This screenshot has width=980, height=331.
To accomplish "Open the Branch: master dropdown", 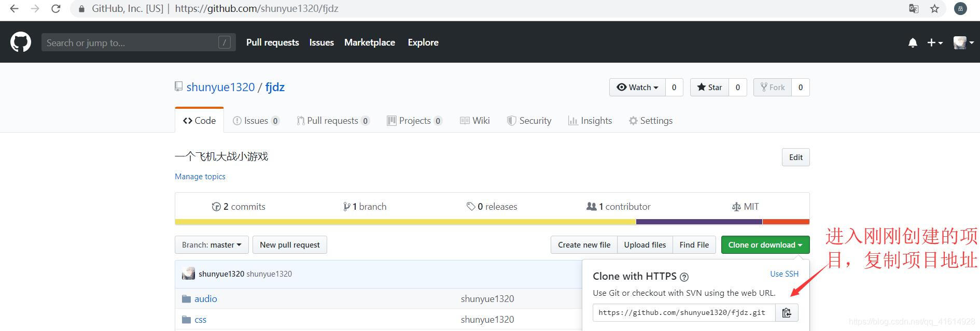I will (x=212, y=245).
